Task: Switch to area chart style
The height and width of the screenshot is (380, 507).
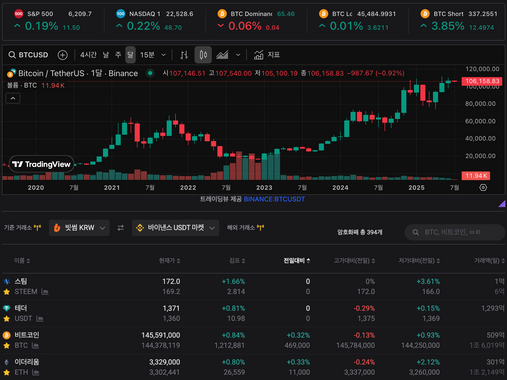Action: pyautogui.click(x=222, y=55)
